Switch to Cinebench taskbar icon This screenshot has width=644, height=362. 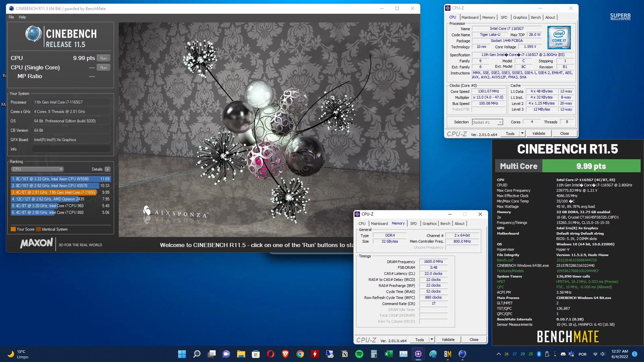point(463,354)
